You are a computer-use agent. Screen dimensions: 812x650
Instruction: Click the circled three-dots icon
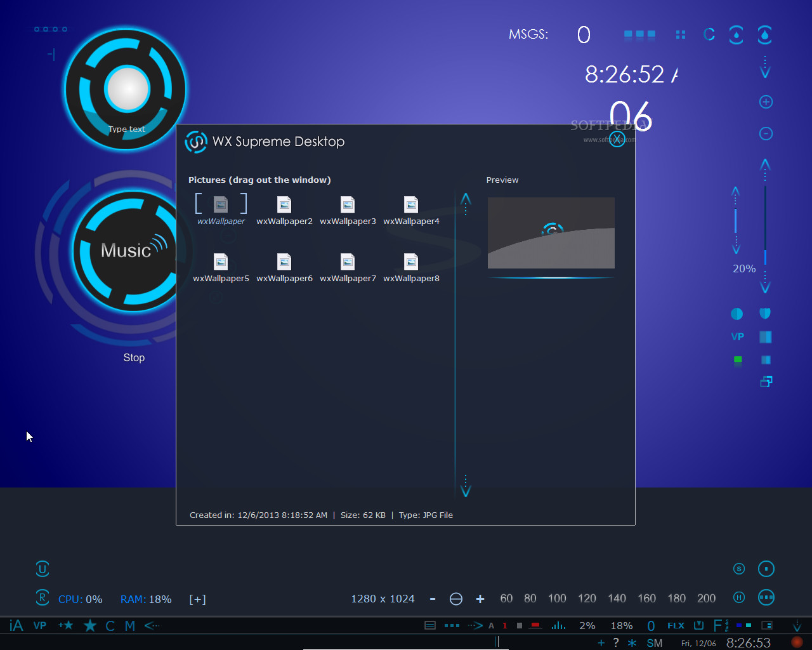(x=766, y=597)
